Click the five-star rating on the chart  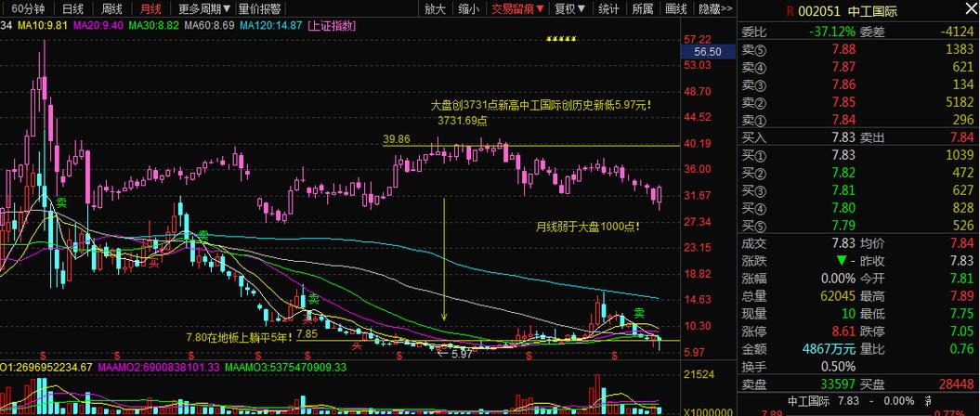560,40
